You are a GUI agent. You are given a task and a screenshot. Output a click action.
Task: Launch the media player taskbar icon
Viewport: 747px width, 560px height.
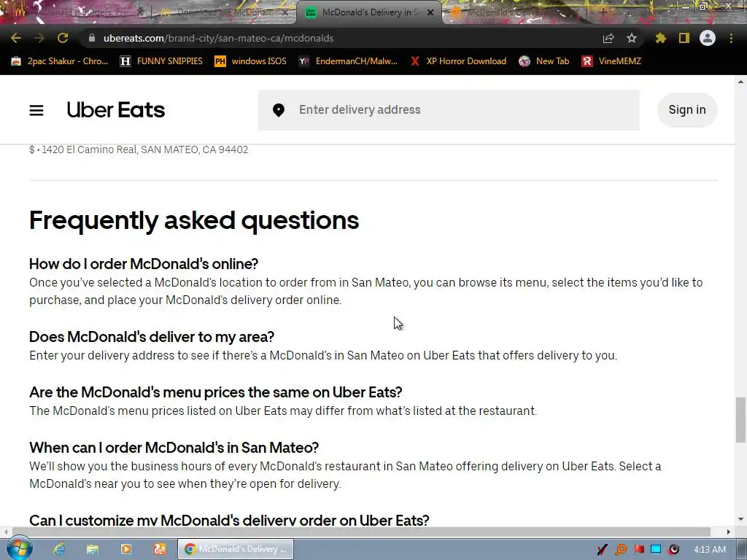pyautogui.click(x=125, y=549)
